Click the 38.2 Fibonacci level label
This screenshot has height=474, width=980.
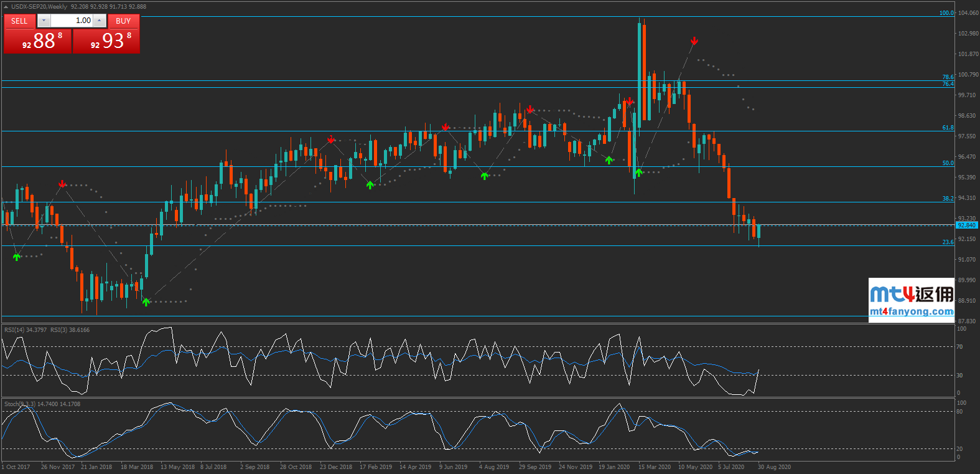(948, 199)
